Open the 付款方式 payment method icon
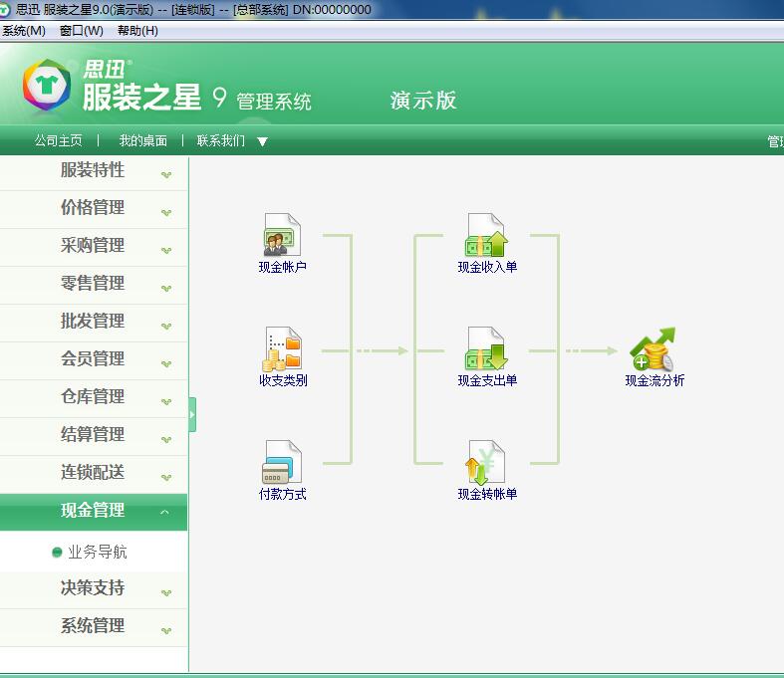Image resolution: width=784 pixels, height=678 pixels. coord(283,462)
